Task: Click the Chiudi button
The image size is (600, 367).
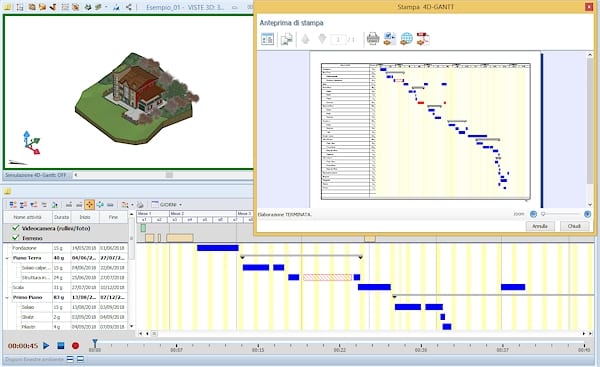Action: [x=574, y=226]
